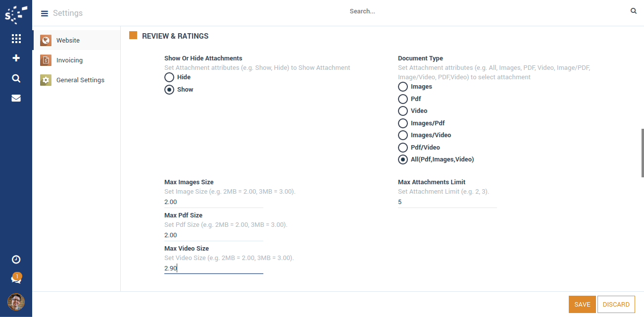644x317 pixels.
Task: Open the apps grid menu icon
Action: [x=16, y=39]
